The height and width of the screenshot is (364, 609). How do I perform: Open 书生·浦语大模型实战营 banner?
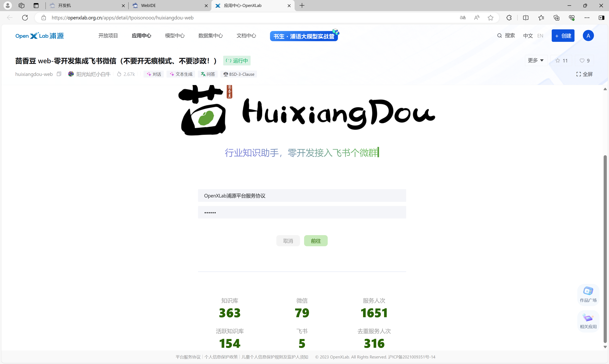pyautogui.click(x=304, y=36)
